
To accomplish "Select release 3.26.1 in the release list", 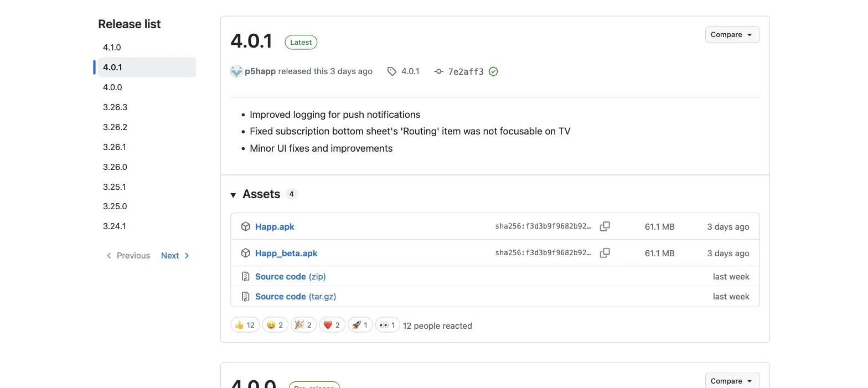I will coord(147,147).
